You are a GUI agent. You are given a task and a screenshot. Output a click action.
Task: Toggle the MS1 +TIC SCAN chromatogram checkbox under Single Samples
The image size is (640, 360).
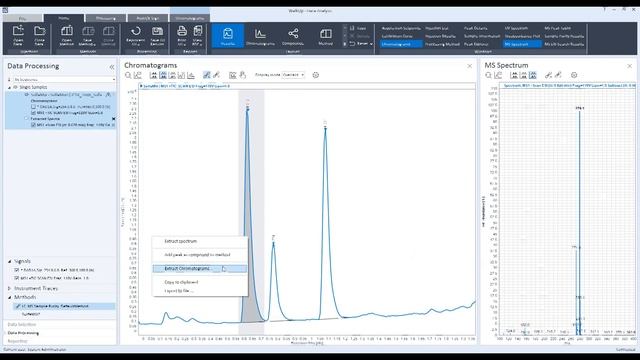pos(33,113)
